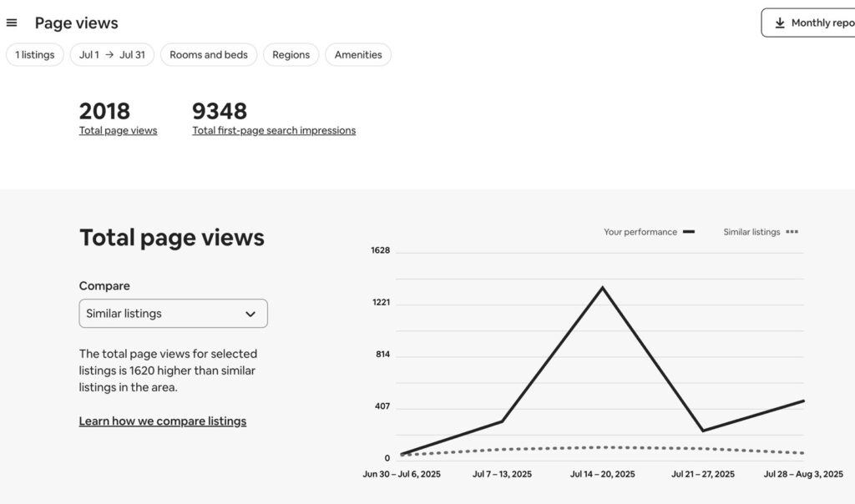Click the chevron in the Compare dropdown
This screenshot has height=504, width=855.
pyautogui.click(x=250, y=314)
